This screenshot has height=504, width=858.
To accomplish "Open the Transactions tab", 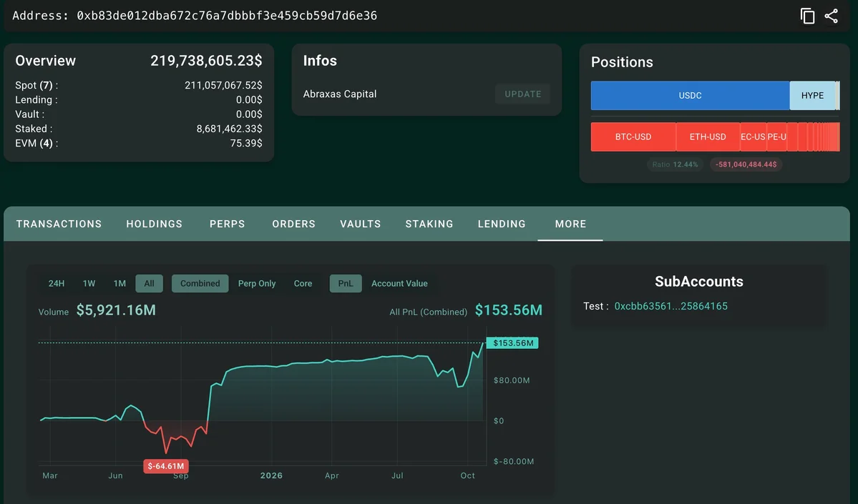I will click(x=59, y=224).
